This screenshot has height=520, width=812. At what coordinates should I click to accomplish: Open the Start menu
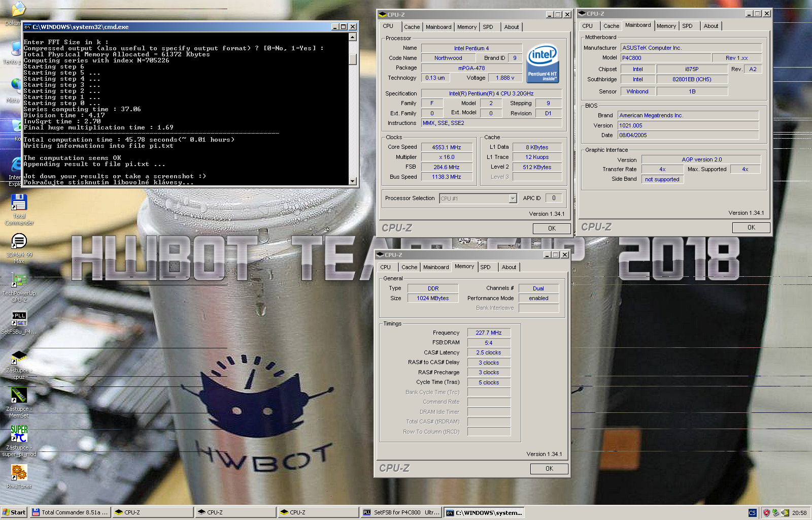14,512
